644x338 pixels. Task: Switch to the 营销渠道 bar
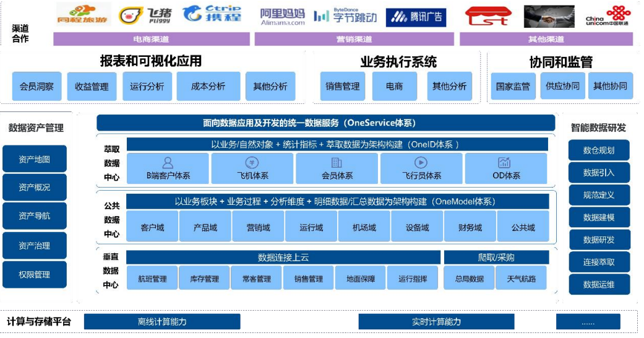tap(354, 39)
